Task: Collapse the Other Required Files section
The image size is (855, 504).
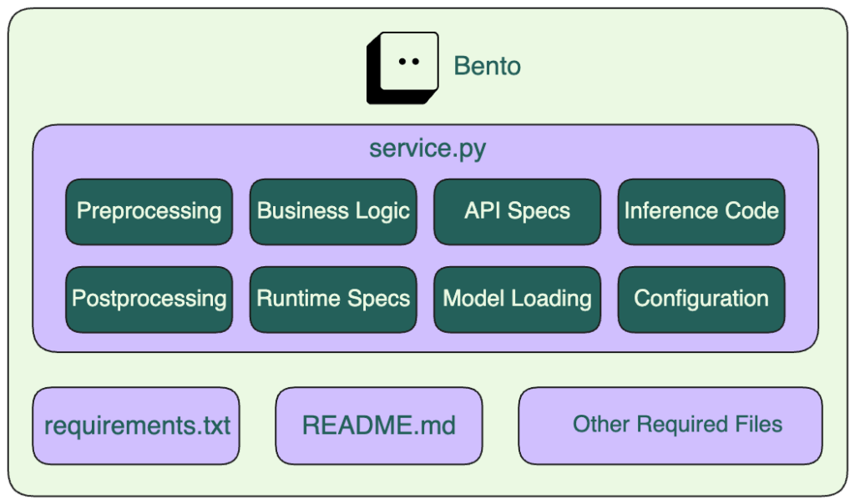Action: tap(670, 425)
